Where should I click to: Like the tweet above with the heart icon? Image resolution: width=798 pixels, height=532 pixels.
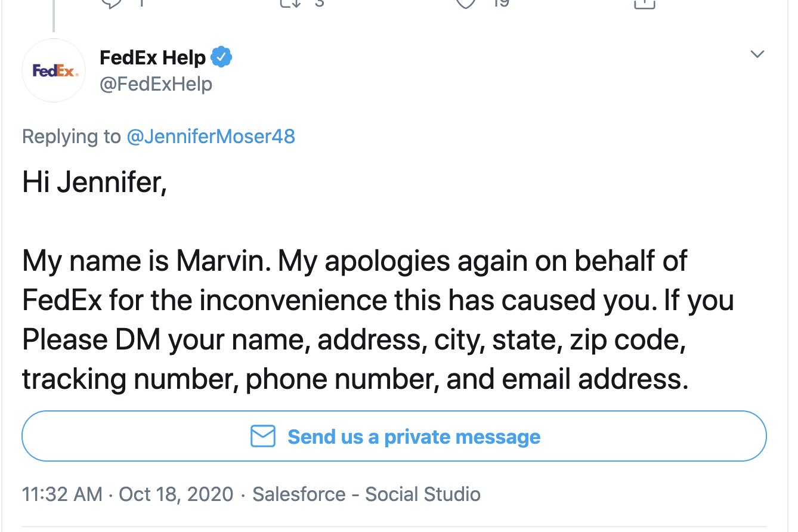[x=466, y=2]
